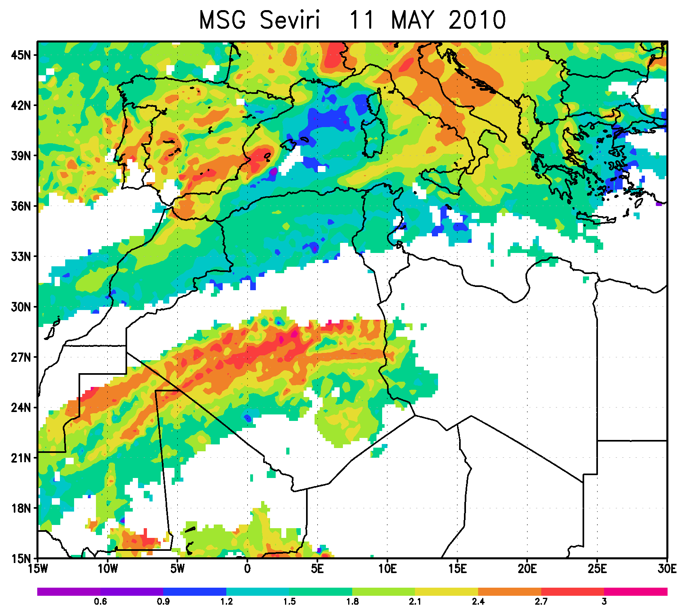Click the 20E longitude label
This screenshot has height=616, width=687.
click(527, 569)
